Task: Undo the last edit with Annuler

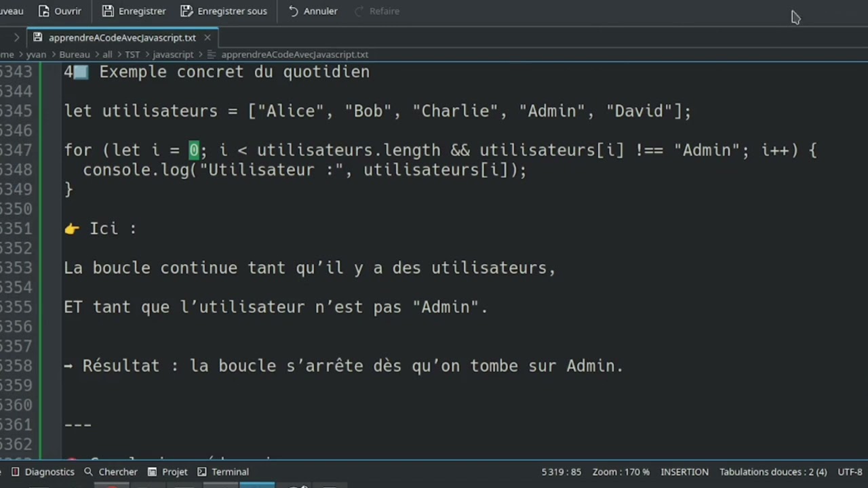Action: tap(313, 11)
